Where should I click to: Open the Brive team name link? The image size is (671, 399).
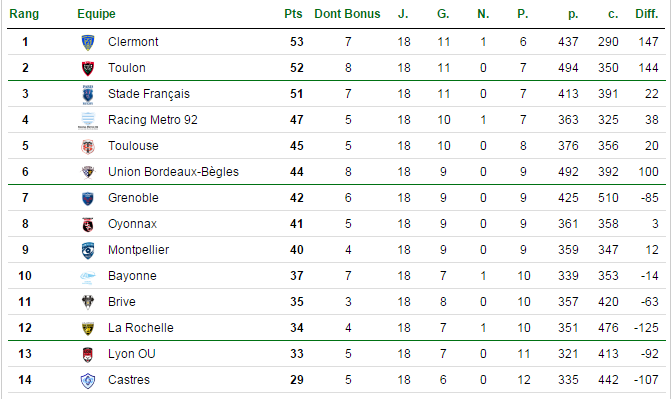(x=122, y=302)
